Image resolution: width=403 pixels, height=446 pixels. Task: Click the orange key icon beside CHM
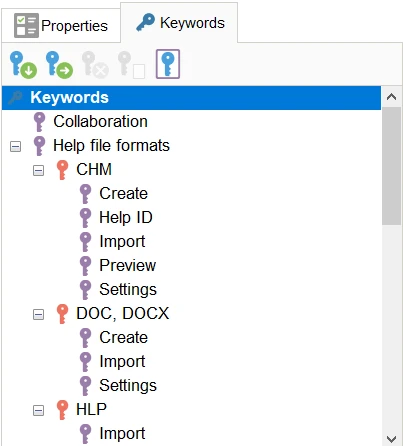click(x=62, y=170)
